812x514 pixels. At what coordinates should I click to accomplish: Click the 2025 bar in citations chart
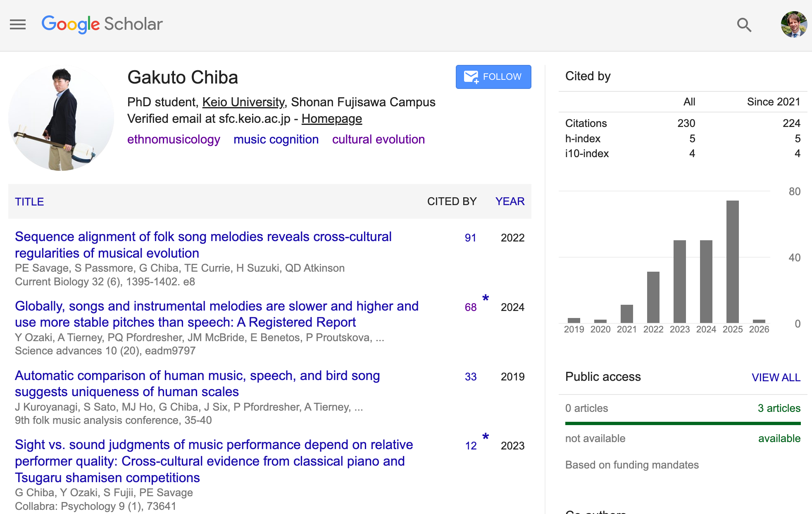(x=732, y=261)
